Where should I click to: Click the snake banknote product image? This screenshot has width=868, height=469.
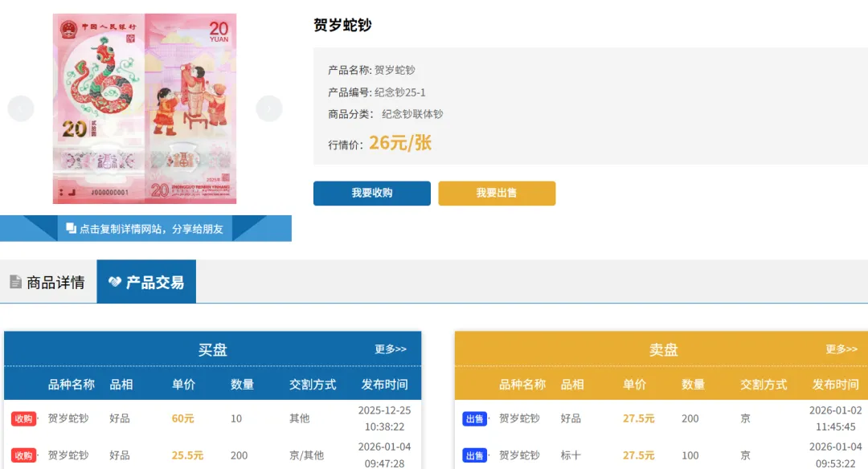pos(145,109)
